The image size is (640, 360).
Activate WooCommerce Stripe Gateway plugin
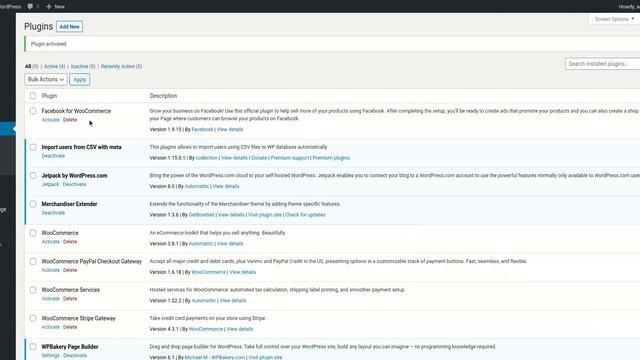[51, 327]
